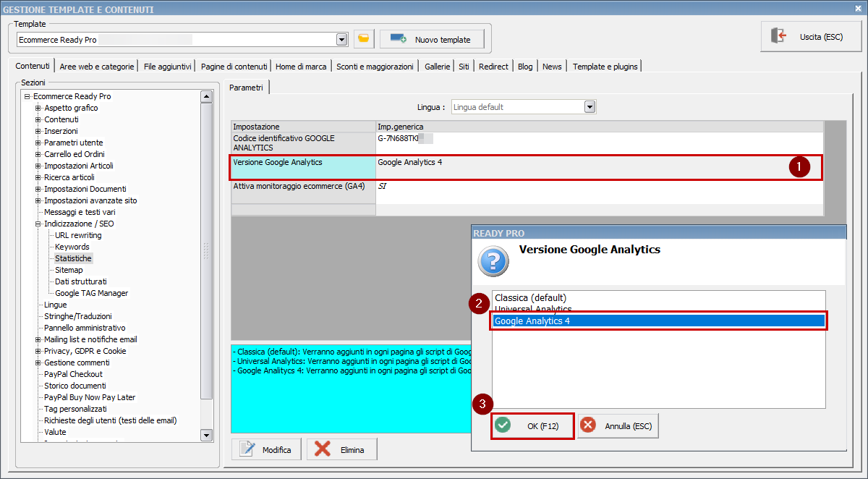Click the Uscita (ESC) button
Screen dimensions: 868x479
pos(810,36)
